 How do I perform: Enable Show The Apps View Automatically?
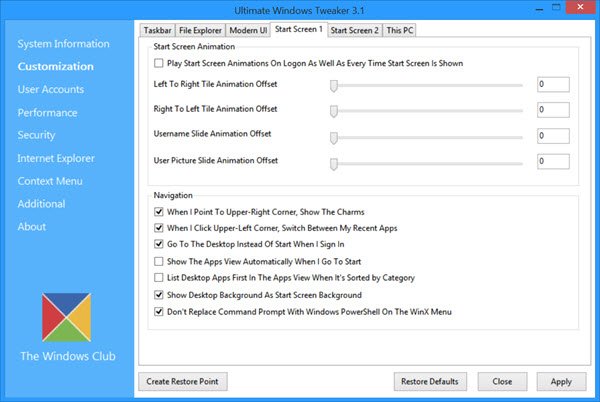pos(158,261)
